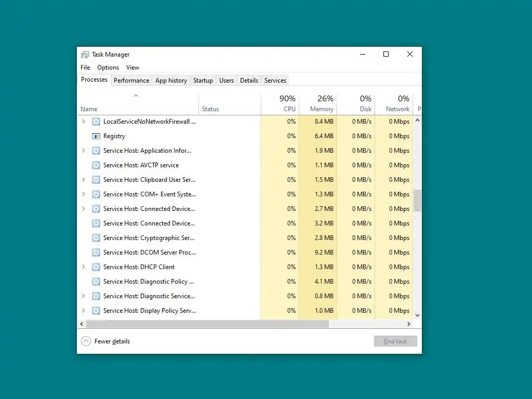Expand the LocalServiceNoNetworkFirewall group
This screenshot has height=399, width=532.
(x=84, y=122)
